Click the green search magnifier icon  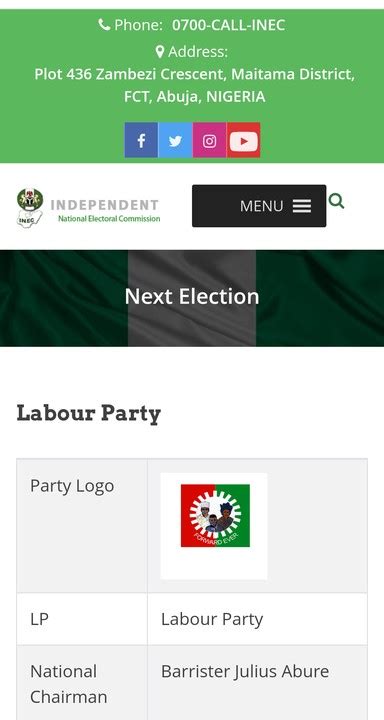point(336,201)
